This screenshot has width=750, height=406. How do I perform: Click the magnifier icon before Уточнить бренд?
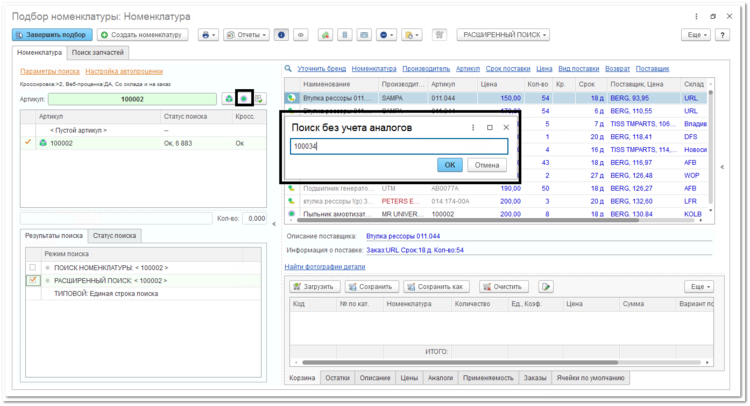pyautogui.click(x=288, y=68)
